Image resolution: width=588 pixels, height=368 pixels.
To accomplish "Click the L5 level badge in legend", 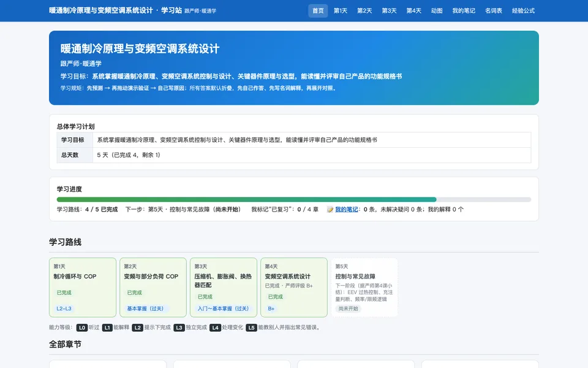I will pos(251,328).
